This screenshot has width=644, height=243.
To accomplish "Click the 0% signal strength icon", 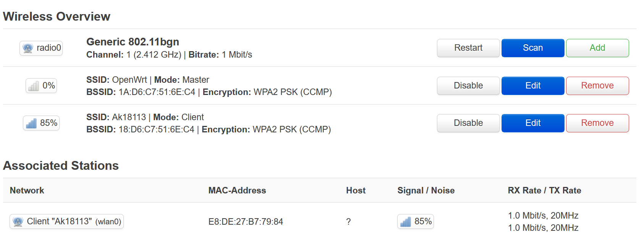I will pos(34,86).
